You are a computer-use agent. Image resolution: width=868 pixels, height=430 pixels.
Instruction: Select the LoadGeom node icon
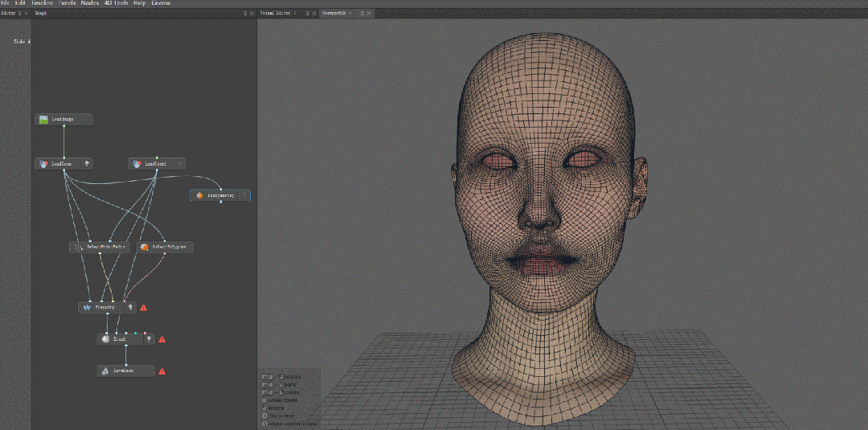44,164
